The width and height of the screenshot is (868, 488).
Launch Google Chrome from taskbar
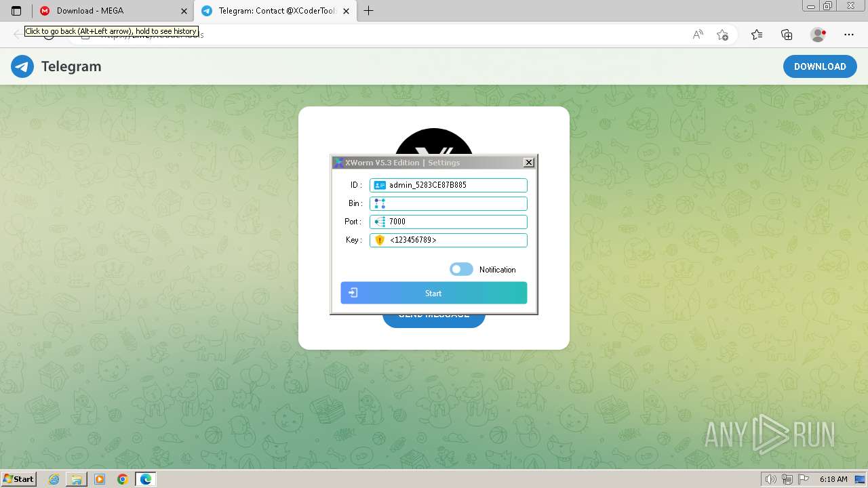123,479
